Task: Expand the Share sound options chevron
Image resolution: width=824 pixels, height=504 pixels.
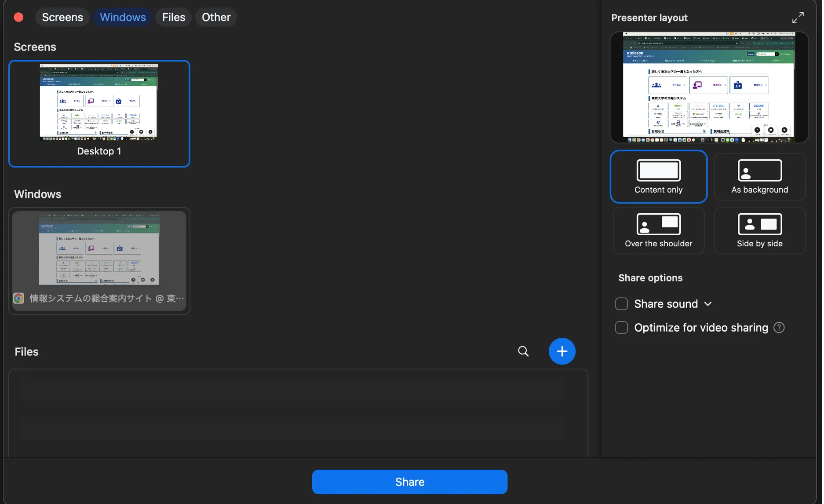Action: pyautogui.click(x=707, y=304)
